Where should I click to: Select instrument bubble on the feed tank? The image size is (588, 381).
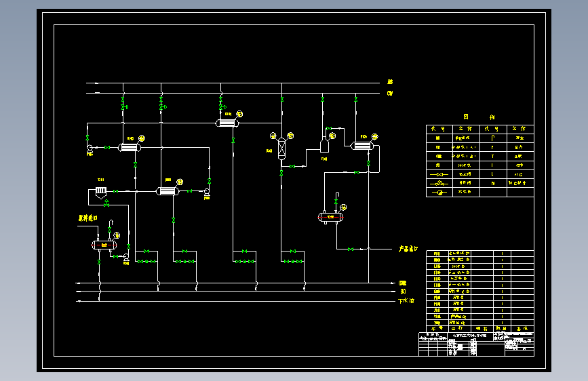[117, 235]
